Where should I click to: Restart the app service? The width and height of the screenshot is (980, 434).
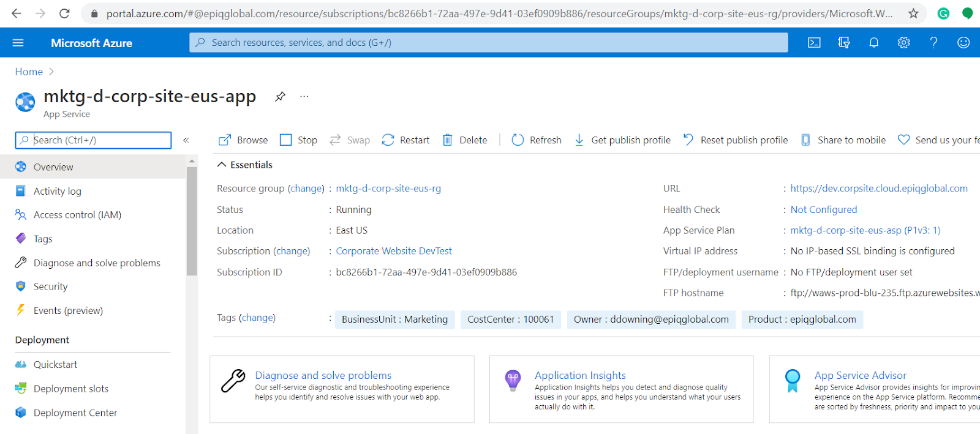pyautogui.click(x=405, y=140)
